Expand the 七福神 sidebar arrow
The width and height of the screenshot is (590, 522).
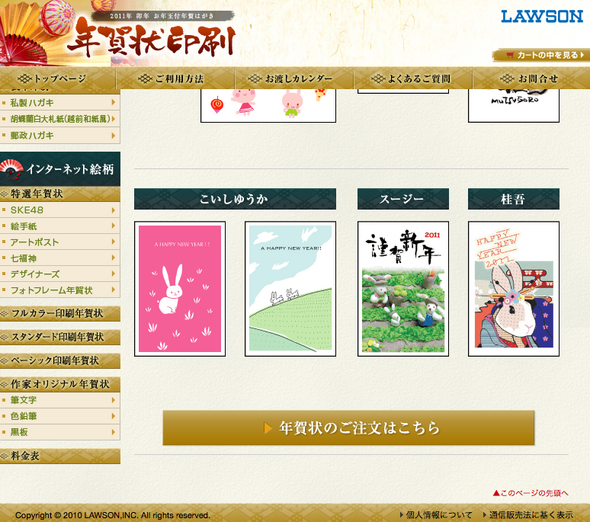113,258
